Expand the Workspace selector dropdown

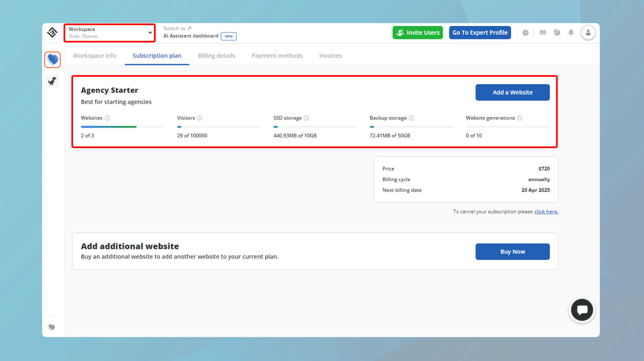[x=150, y=33]
